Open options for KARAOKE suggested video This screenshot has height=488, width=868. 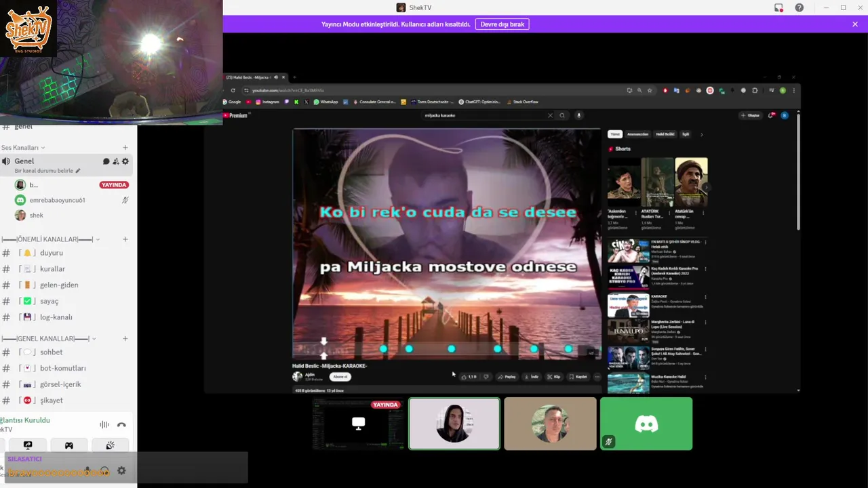coord(705,297)
